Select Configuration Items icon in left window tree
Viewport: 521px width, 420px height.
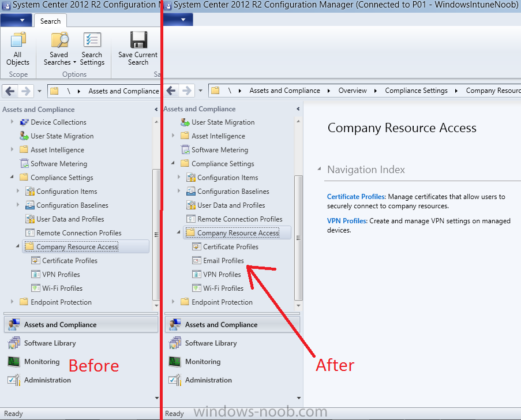point(30,192)
